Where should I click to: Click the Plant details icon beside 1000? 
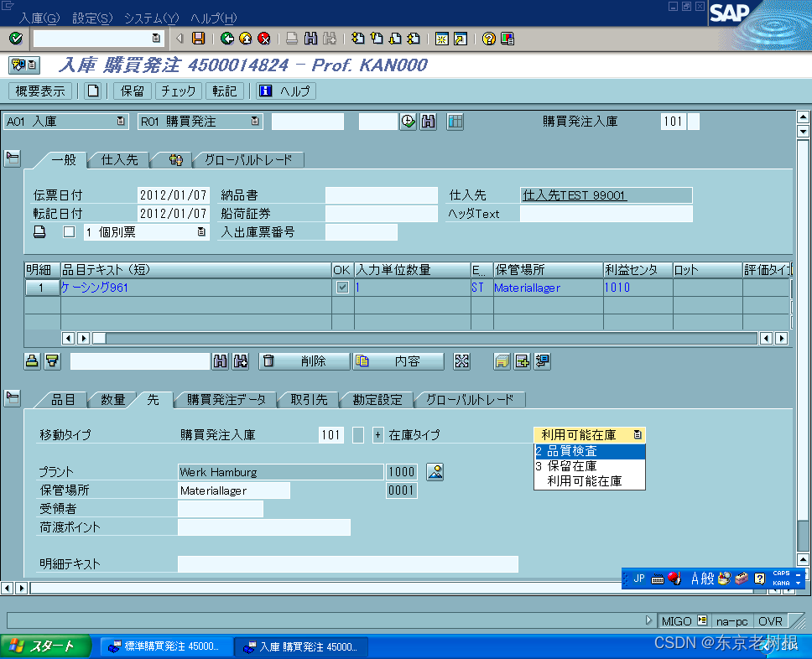tap(435, 471)
